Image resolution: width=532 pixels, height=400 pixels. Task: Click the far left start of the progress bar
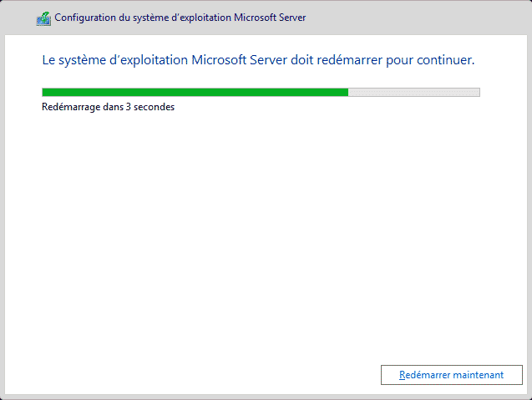tap(44, 92)
